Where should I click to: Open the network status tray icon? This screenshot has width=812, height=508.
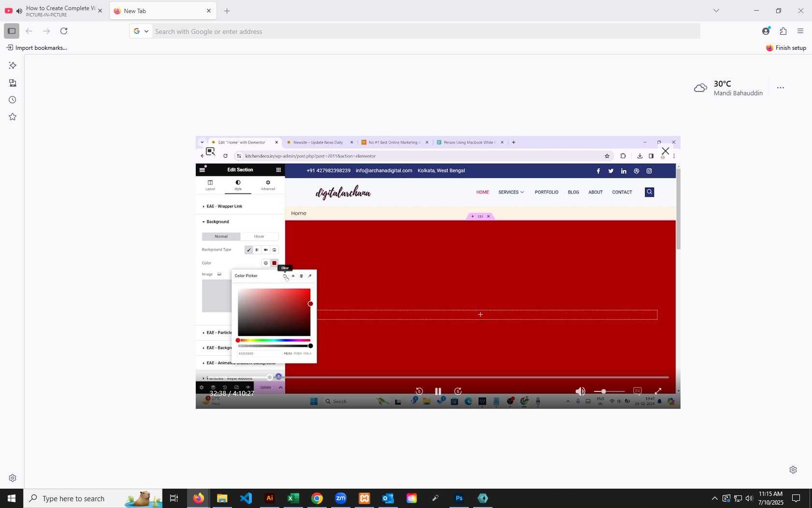[738, 498]
